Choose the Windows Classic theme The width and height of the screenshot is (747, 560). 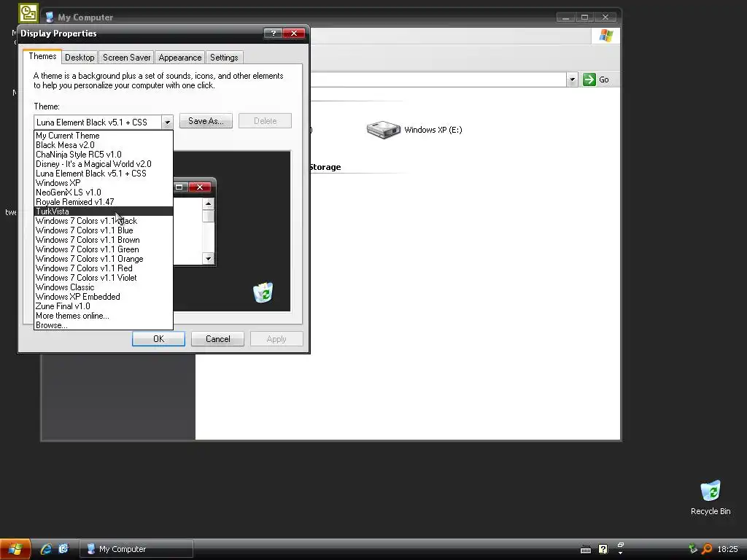point(104,287)
